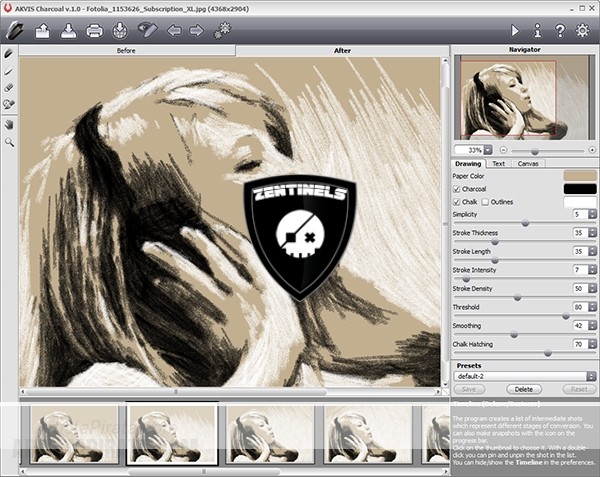Redo with the right arrow icon
Image resolution: width=600 pixels, height=477 pixels.
coord(196,30)
